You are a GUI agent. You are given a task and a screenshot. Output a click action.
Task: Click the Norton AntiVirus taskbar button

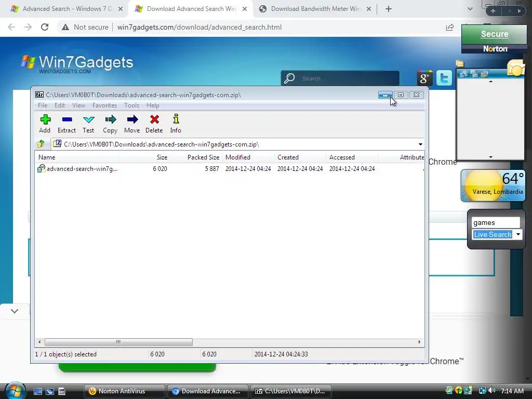[x=125, y=391]
